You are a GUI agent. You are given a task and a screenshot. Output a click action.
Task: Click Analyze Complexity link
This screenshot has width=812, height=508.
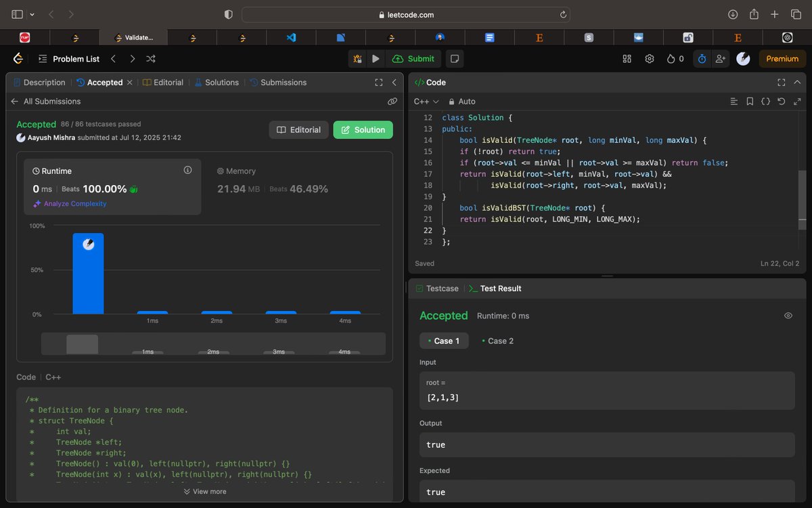point(70,204)
